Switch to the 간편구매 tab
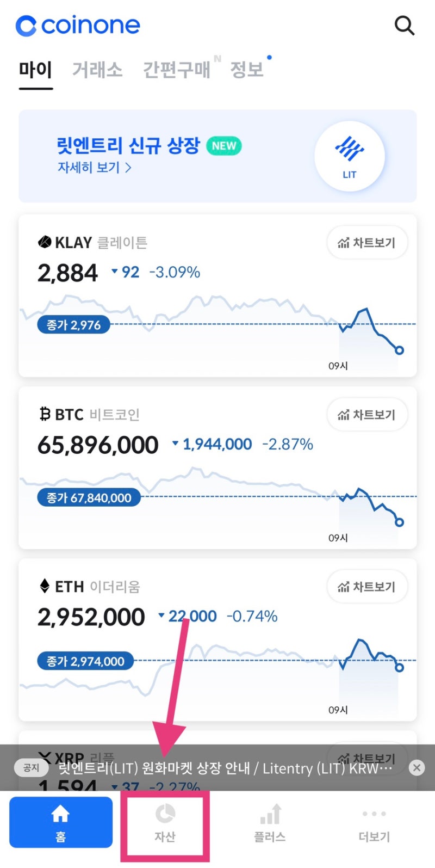This screenshot has height=868, width=435. coord(176,70)
